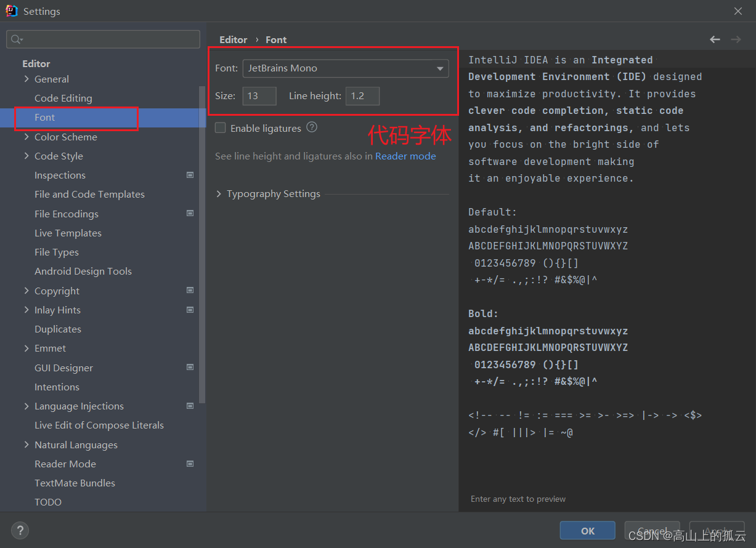The image size is (756, 548).
Task: Click project-level icon beside Copyright
Action: tap(190, 290)
